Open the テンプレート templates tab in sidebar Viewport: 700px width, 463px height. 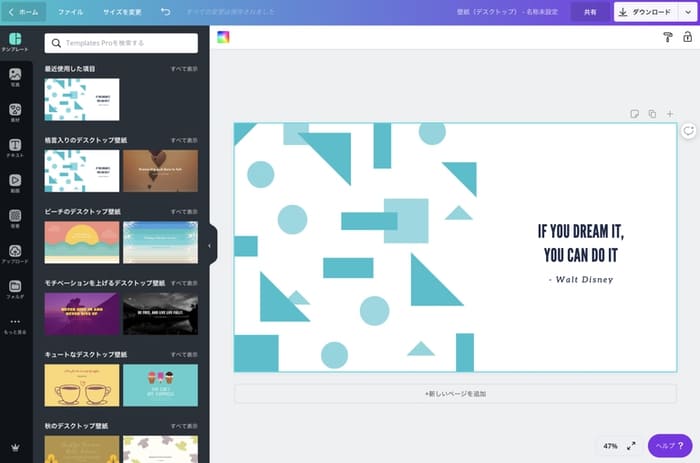pyautogui.click(x=15, y=42)
